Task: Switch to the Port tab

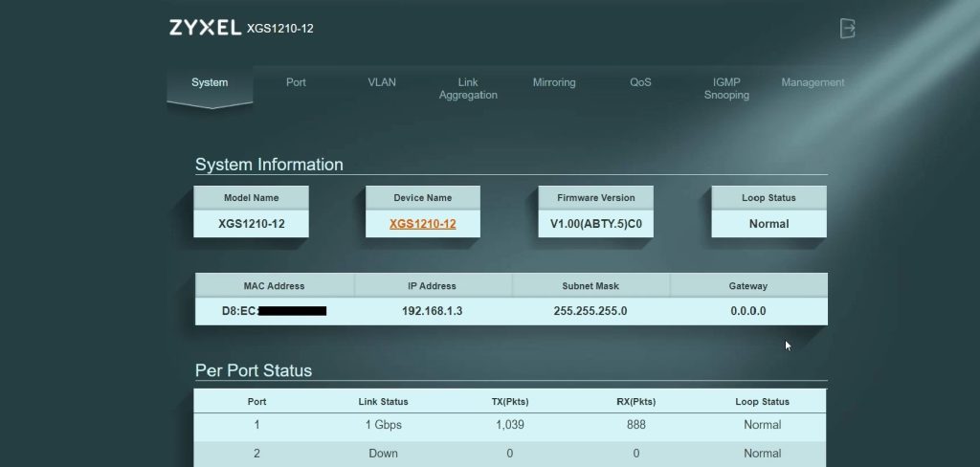Action: (x=296, y=82)
